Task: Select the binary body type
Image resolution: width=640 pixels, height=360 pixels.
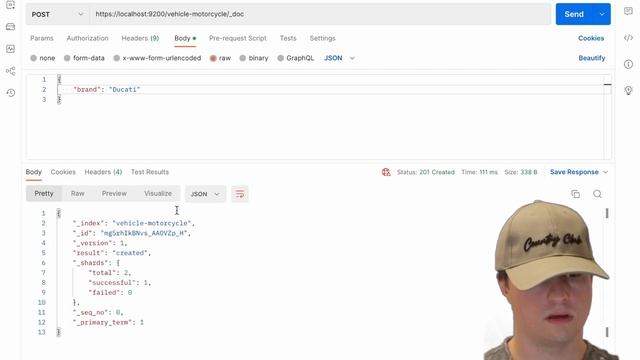Action: pos(254,58)
